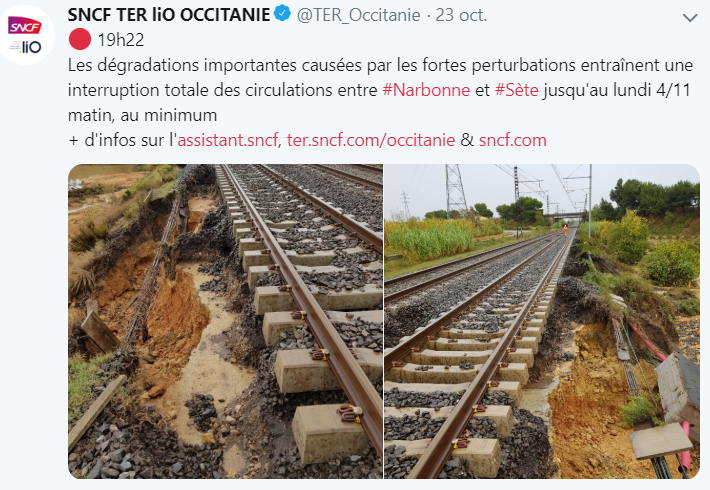Image resolution: width=710 pixels, height=490 pixels.
Task: Follow the #Sète hashtag
Action: pyautogui.click(x=517, y=90)
